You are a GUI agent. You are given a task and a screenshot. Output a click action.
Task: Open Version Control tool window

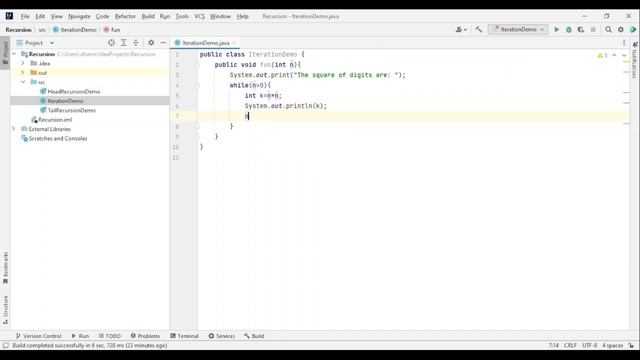click(38, 336)
